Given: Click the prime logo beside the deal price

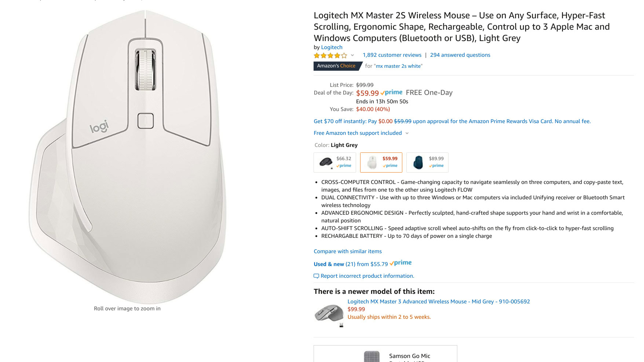Looking at the screenshot, I should (x=392, y=93).
